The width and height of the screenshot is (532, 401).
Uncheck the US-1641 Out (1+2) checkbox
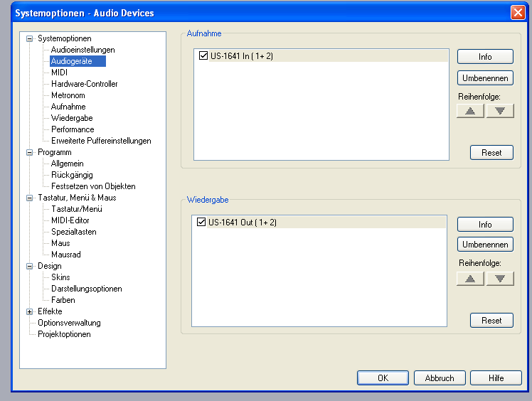[x=201, y=223]
